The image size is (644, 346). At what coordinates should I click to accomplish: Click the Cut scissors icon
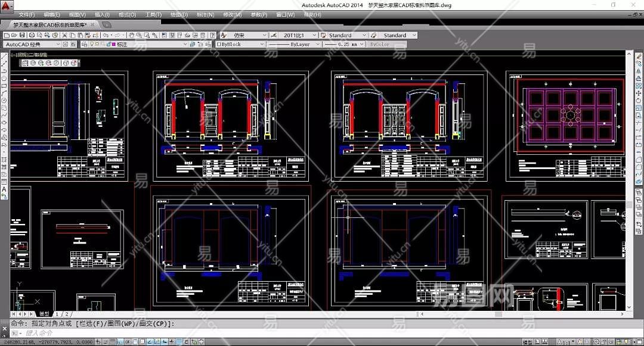tap(64, 35)
